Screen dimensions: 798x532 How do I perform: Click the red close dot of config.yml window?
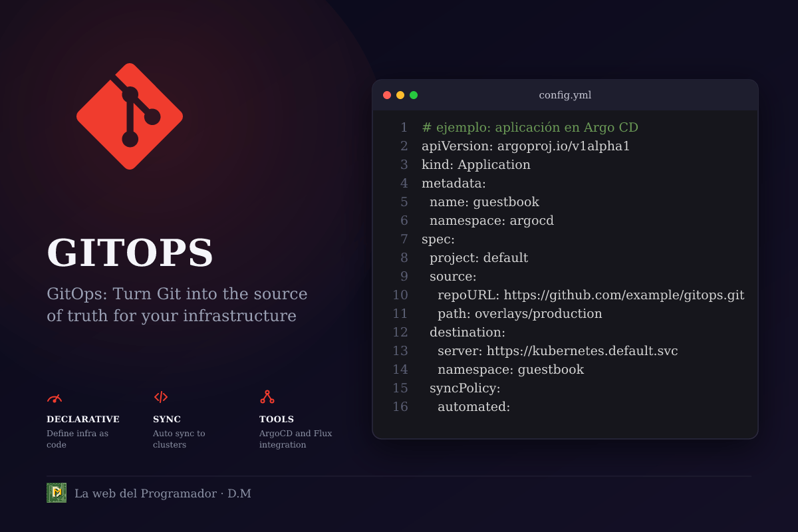387,95
